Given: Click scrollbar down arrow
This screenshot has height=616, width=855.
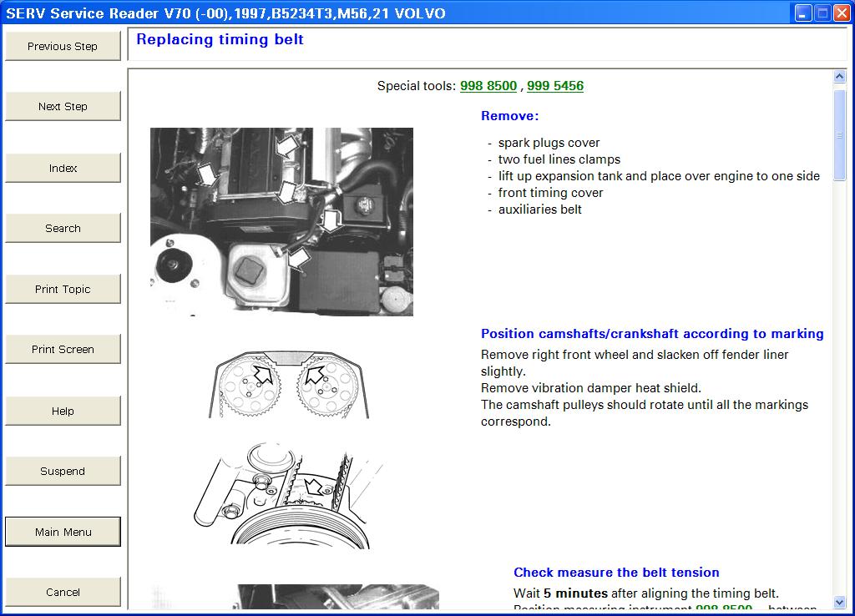Looking at the screenshot, I should (x=840, y=603).
